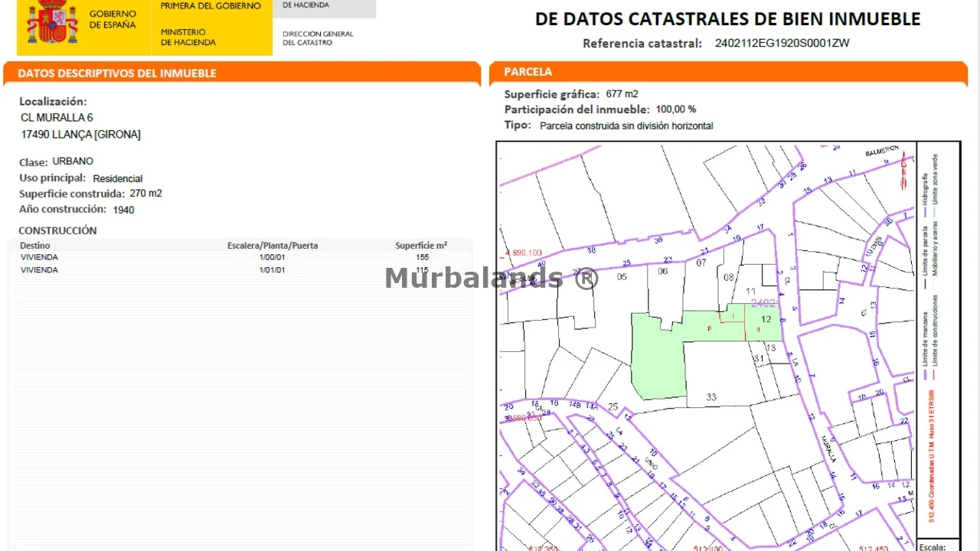Click the Dirección General del Catastro text
Image resolution: width=980 pixels, height=551 pixels.
tap(318, 38)
